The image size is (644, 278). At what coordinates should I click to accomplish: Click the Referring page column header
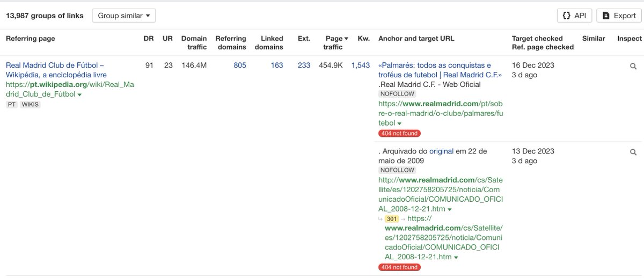coord(31,39)
